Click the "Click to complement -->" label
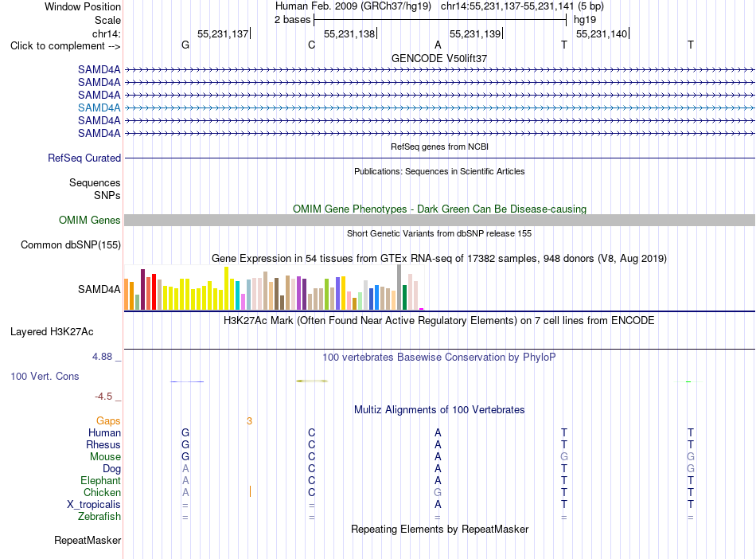 click(x=65, y=46)
